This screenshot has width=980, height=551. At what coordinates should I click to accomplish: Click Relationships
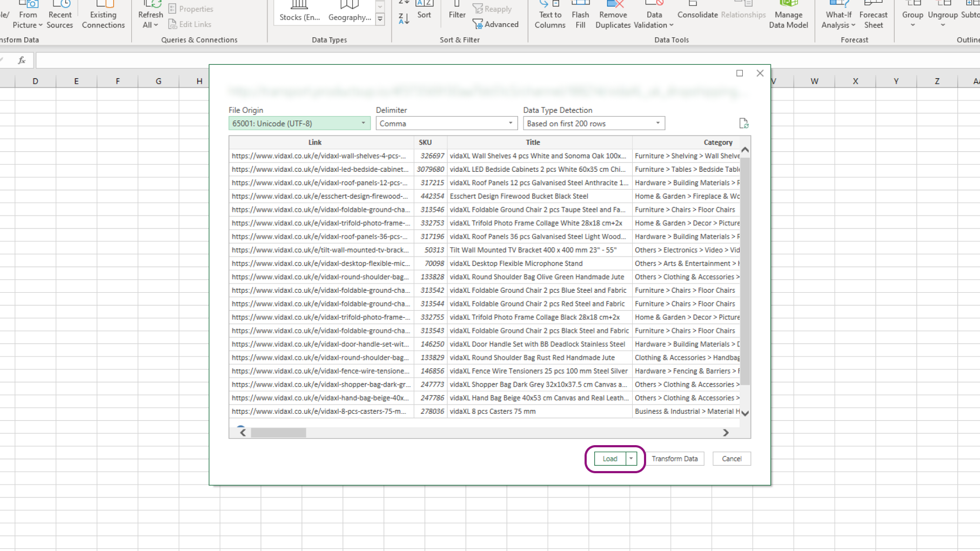[743, 11]
